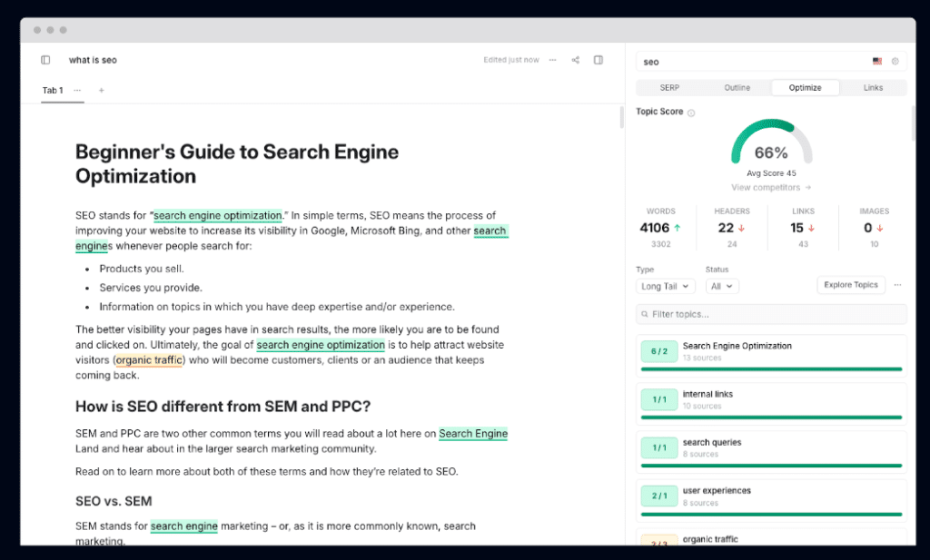The image size is (930, 560).
Task: Click highlighted 'search engine' in SEO vs. SEM
Action: [x=183, y=526]
